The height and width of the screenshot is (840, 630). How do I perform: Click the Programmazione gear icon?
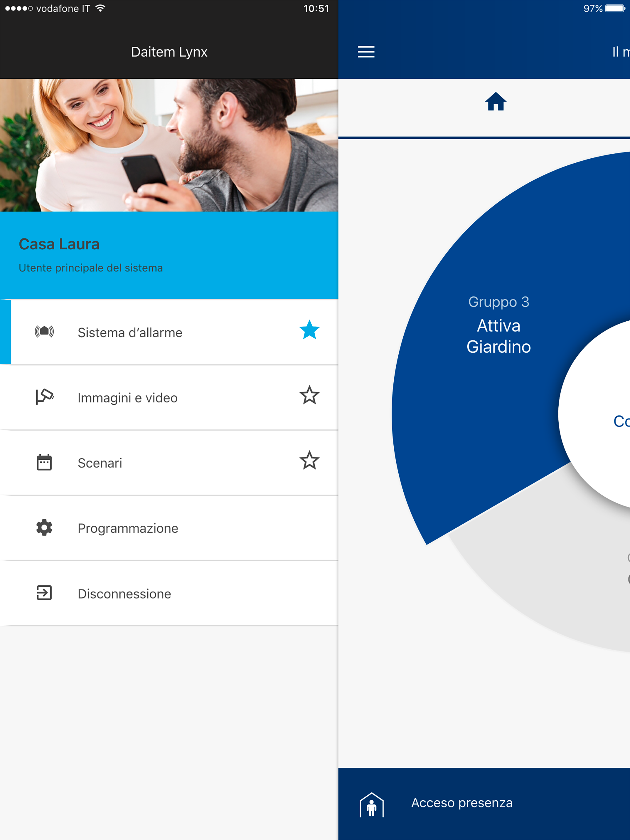(44, 528)
